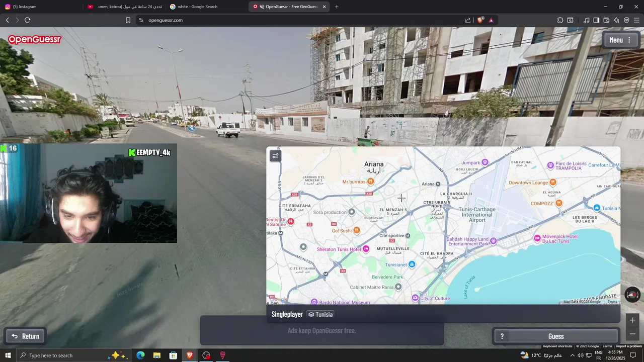Reload the OpenGuessr page

(27, 20)
